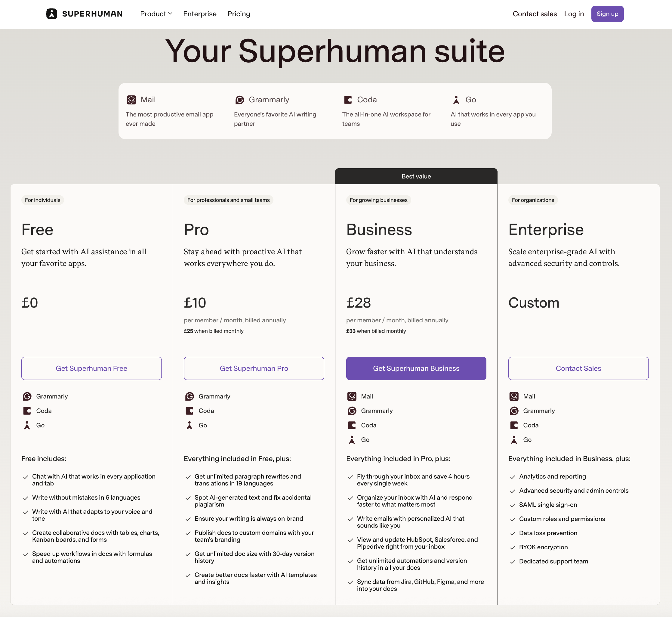The image size is (672, 617).
Task: Click the Go icon under the Enterprise plan
Action: coord(514,440)
